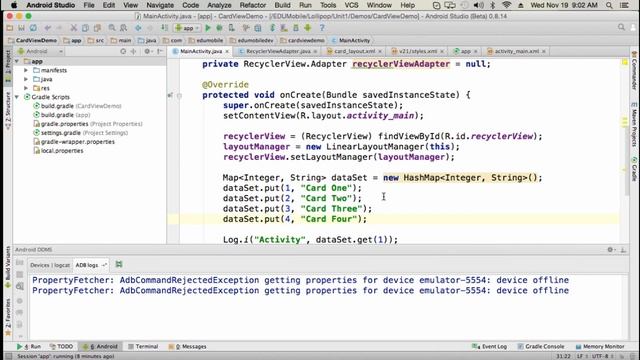Click the edumobile breadcrumb folder

tap(206, 40)
